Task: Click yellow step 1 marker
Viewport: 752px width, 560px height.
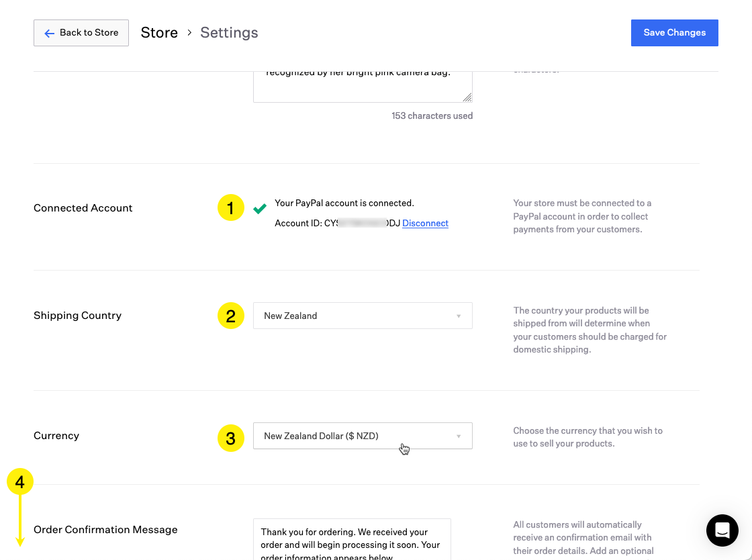Action: pyautogui.click(x=230, y=208)
